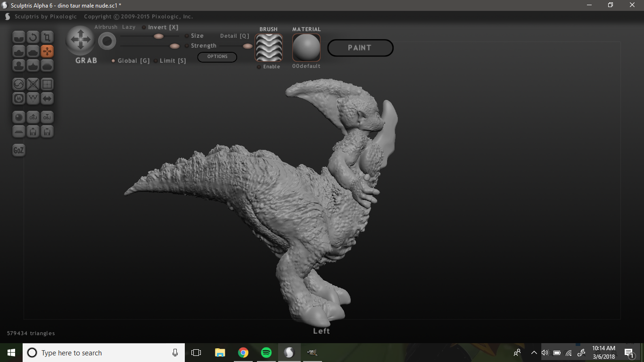Select the Global [G] radio option
Screen dimensions: 644x362
(x=113, y=61)
